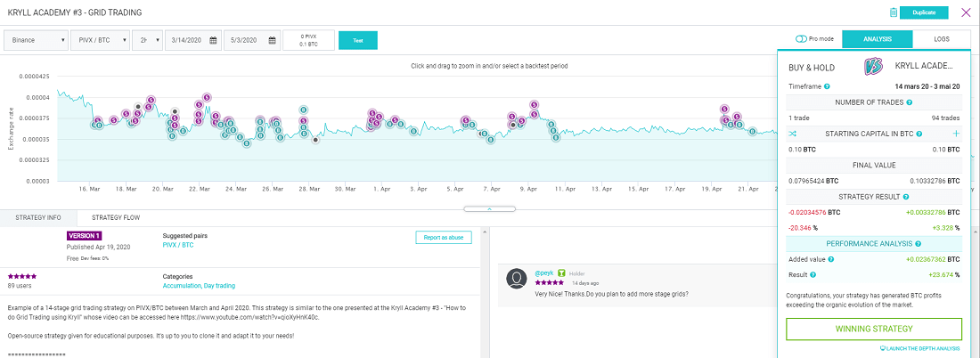Click the 0 PIVX / 0.1 BTC capital box
Image resolution: width=980 pixels, height=358 pixels.
(308, 40)
